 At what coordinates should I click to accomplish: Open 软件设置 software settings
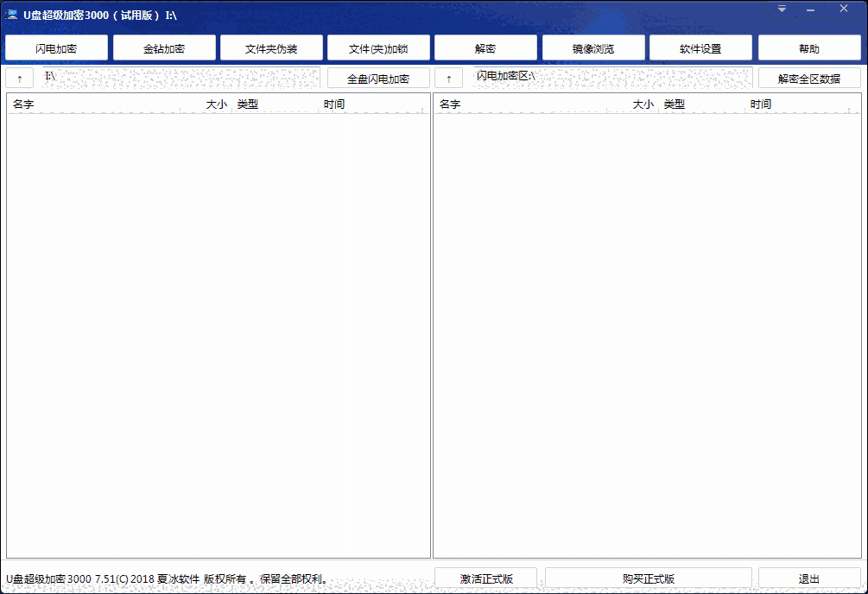[x=700, y=47]
